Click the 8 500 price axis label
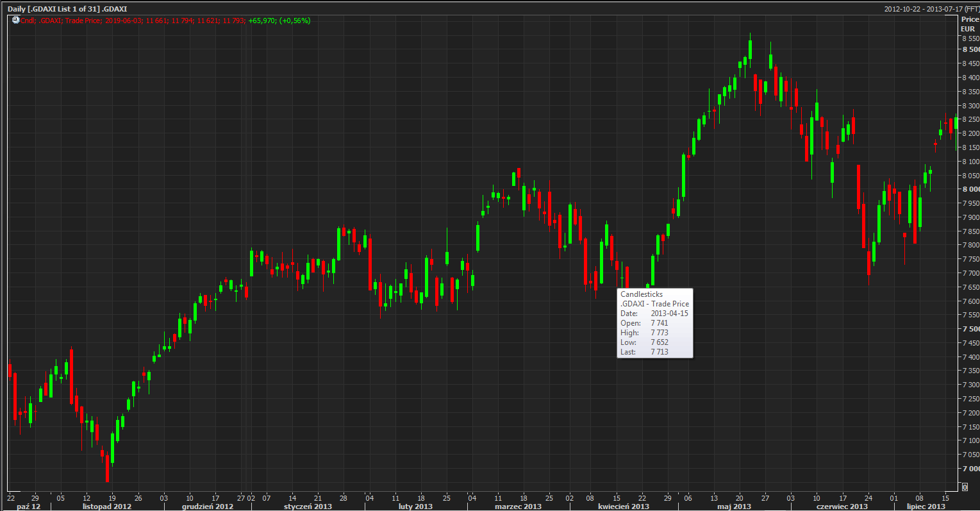Viewport: 980px width, 511px height. click(x=970, y=49)
